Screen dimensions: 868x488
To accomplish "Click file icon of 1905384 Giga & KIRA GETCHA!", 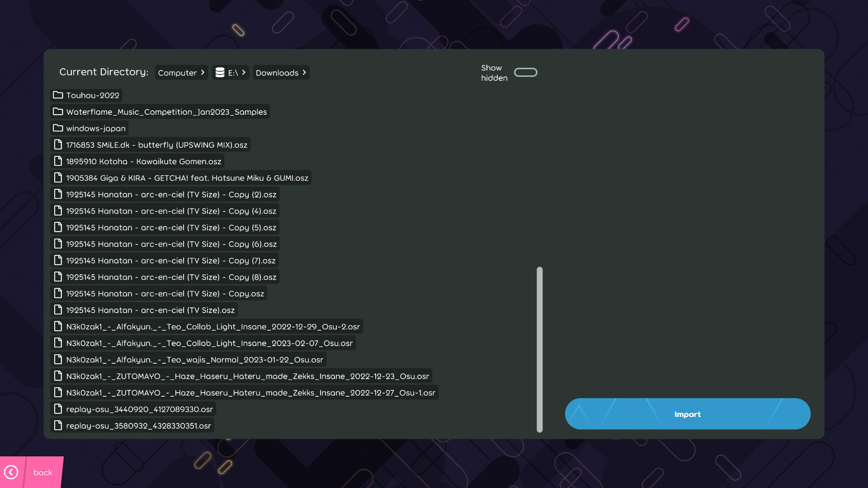I will (58, 178).
